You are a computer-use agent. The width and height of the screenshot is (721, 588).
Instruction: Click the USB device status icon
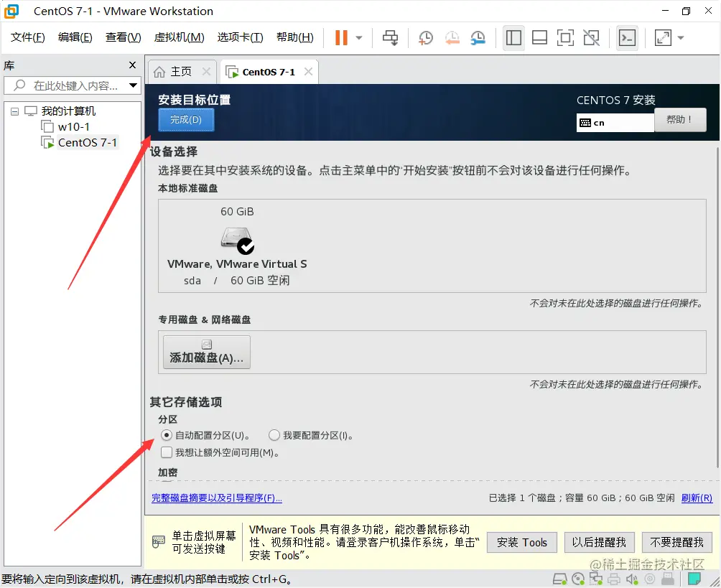pos(668,579)
